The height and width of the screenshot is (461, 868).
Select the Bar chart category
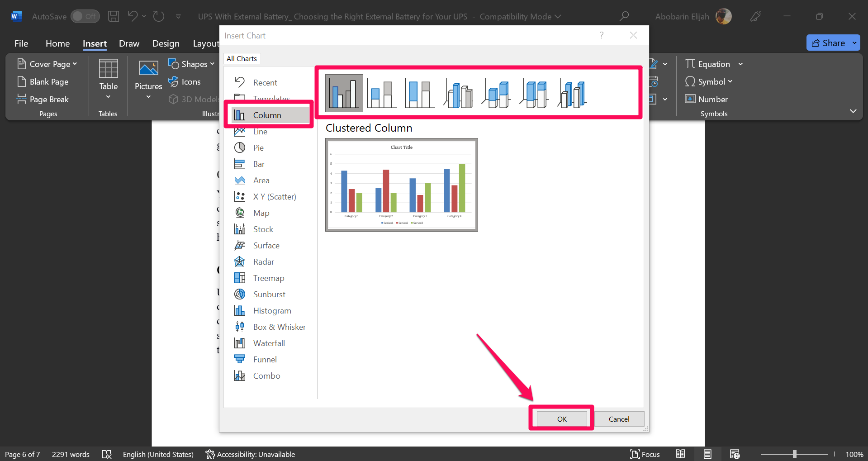click(x=258, y=164)
